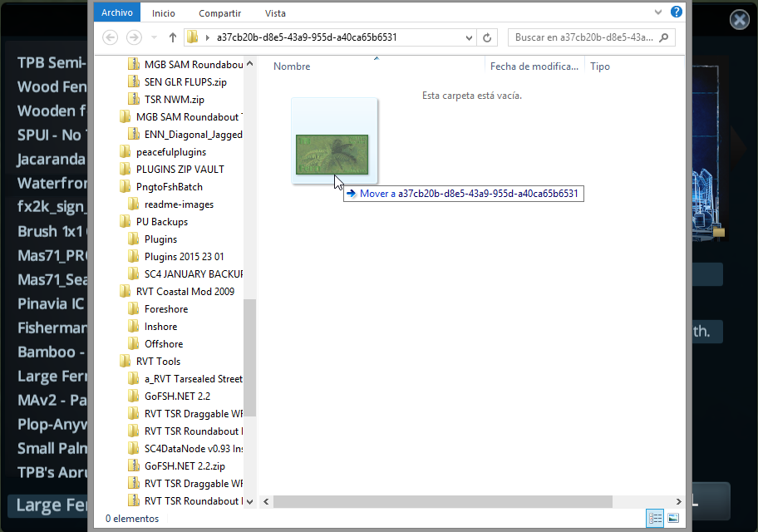This screenshot has width=758, height=532.
Task: Click the address bar path text
Action: 307,37
